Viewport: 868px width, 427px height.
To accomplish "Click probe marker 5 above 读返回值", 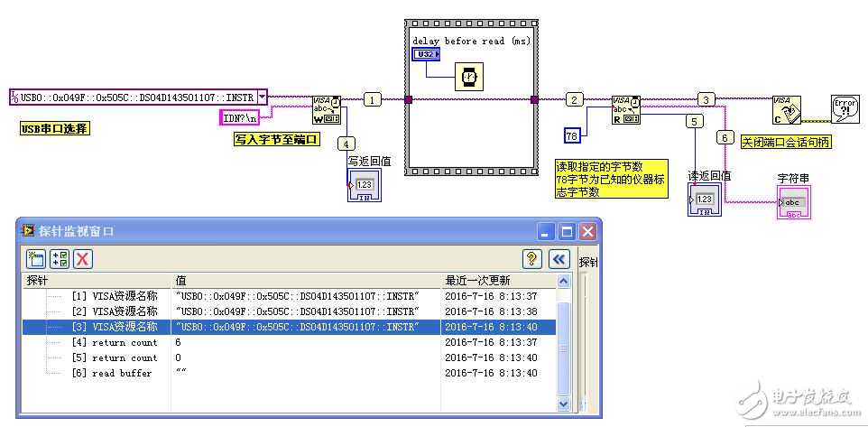I will click(x=694, y=120).
